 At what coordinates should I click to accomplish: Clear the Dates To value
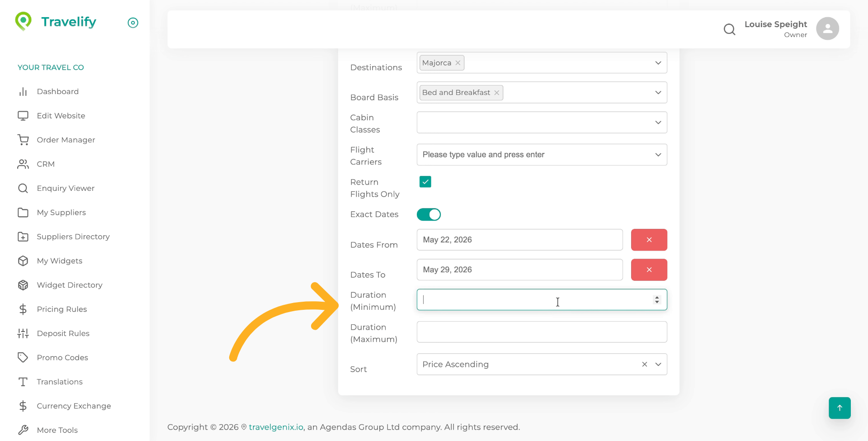649,270
